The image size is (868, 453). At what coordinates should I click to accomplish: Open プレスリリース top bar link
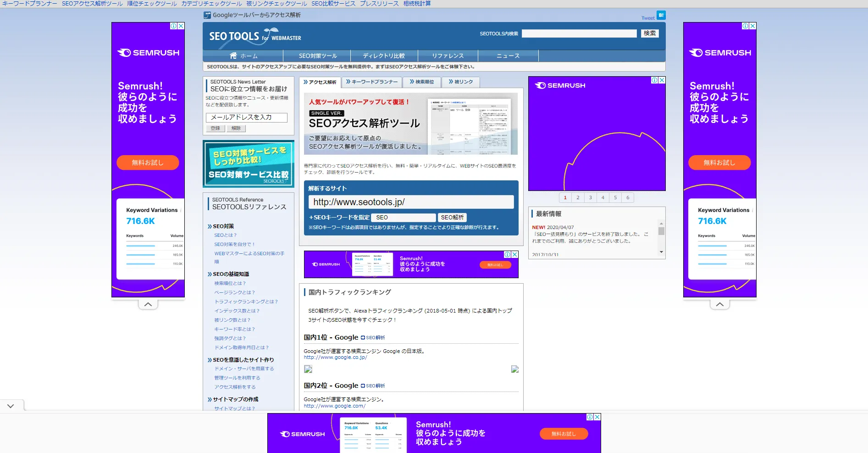point(379,4)
